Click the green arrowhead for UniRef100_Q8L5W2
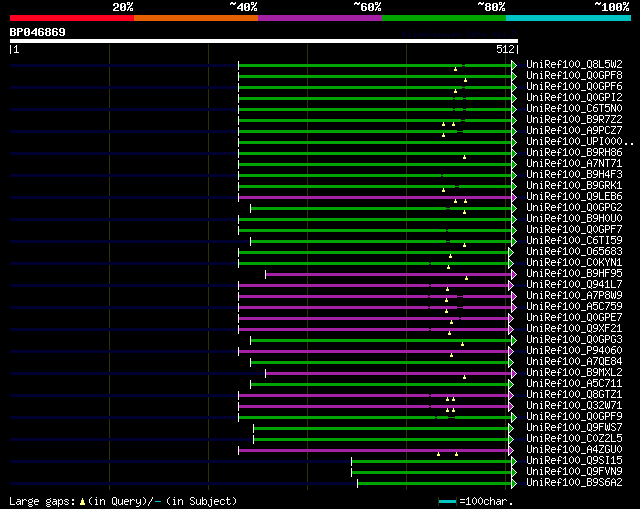640x509 pixels. tap(514, 65)
